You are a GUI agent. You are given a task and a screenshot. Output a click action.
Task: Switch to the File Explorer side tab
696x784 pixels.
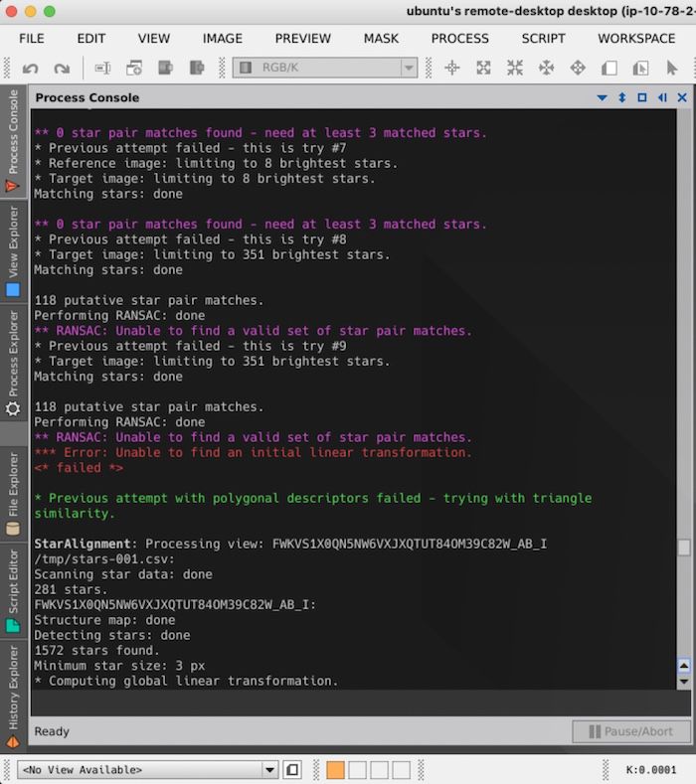tap(13, 494)
